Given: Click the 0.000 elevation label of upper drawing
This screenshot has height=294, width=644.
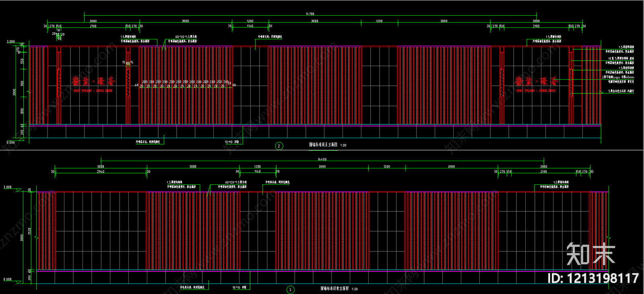Looking at the screenshot, I should (x=10, y=143).
